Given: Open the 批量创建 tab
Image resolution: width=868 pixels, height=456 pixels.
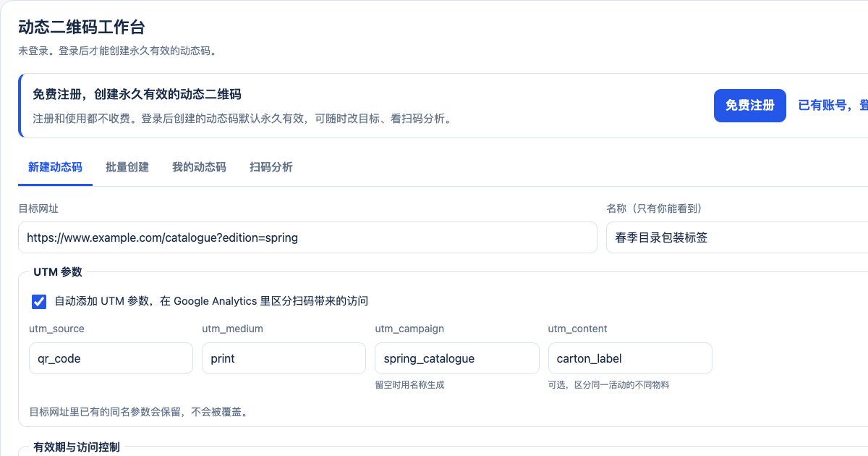Looking at the screenshot, I should pos(127,167).
